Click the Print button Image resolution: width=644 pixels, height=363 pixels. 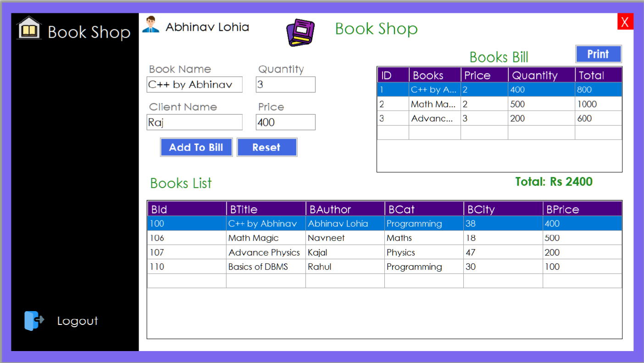[x=598, y=54]
